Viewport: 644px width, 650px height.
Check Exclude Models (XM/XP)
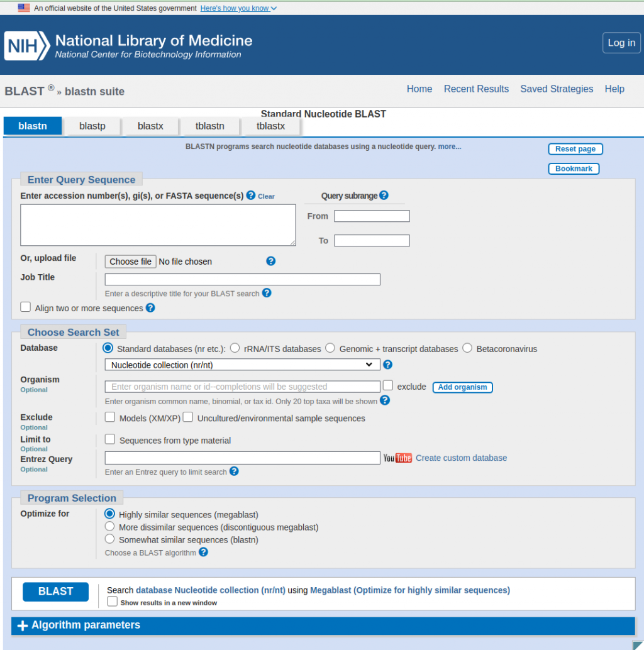tap(110, 417)
